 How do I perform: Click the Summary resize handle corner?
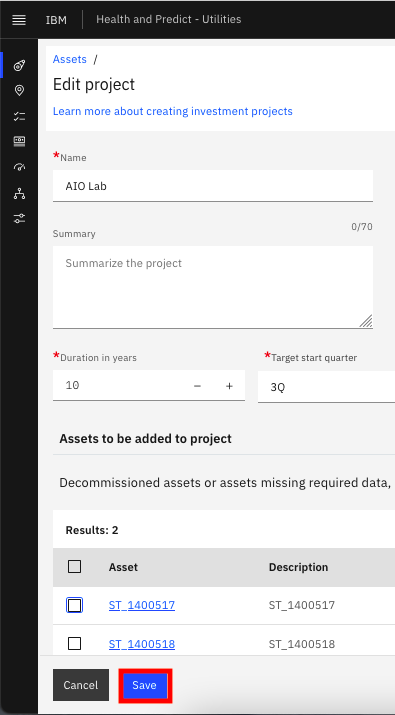click(366, 321)
